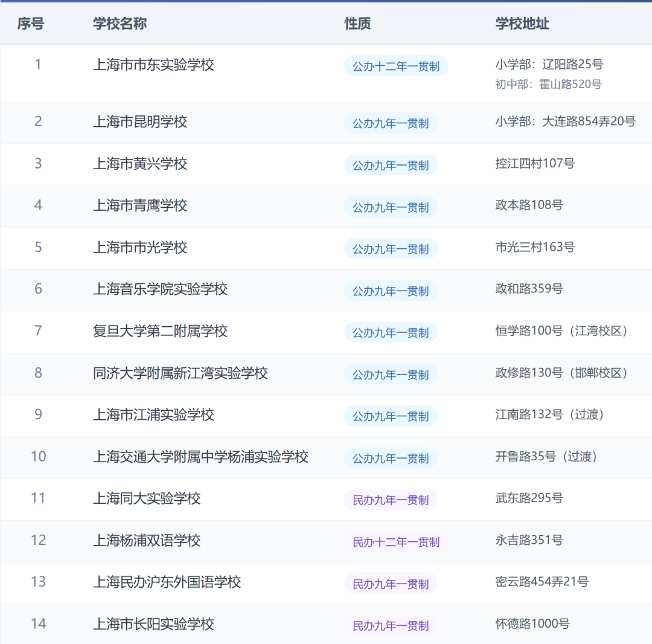Select school name 上海杨浦双语学校

(147, 541)
